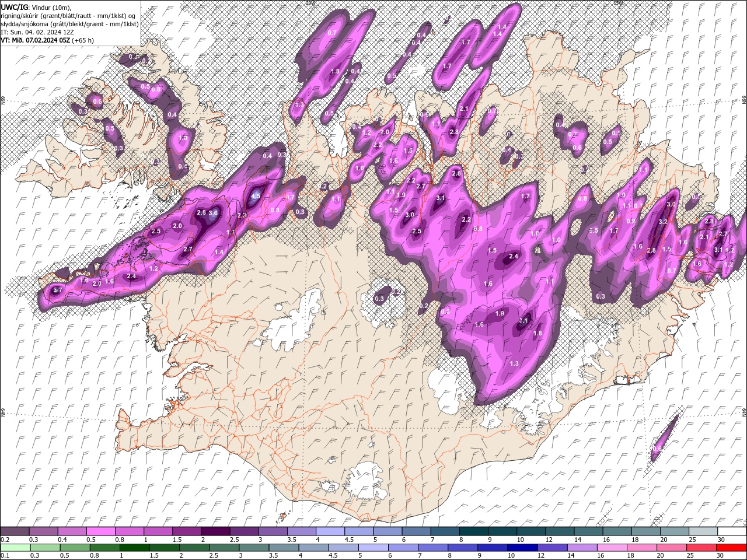Image resolution: width=747 pixels, height=560 pixels.
Task: Select lavender lower swatch above the 14 label
Action: pyautogui.click(x=582, y=548)
